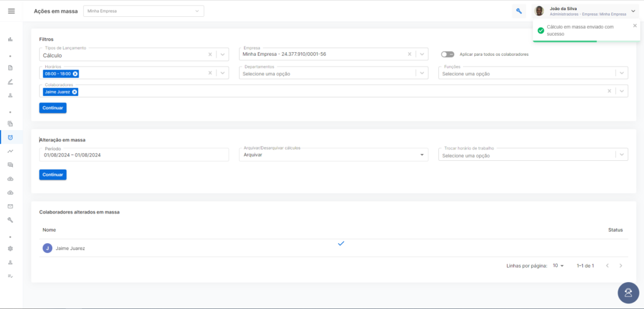Go to previous page of results
644x309 pixels.
click(x=608, y=266)
